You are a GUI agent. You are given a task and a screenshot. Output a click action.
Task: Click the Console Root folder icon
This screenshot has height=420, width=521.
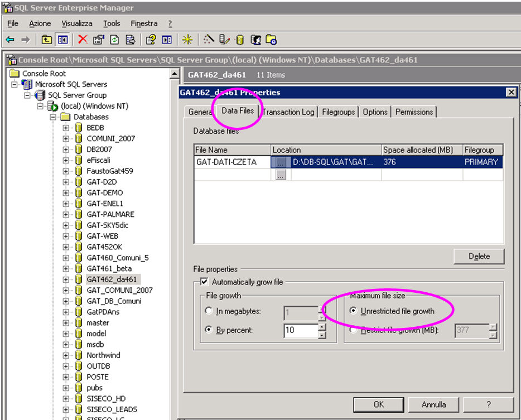(15, 73)
